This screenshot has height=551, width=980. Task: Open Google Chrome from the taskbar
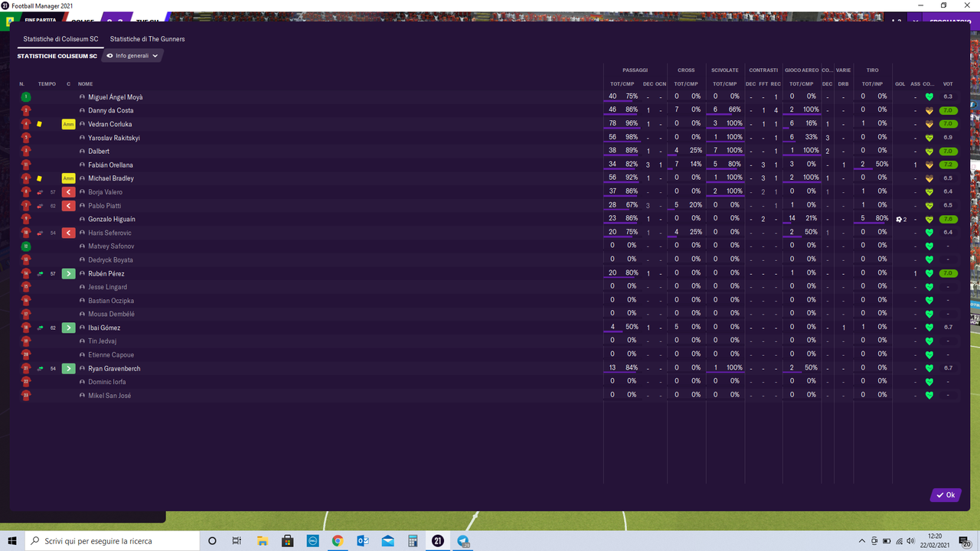(337, 540)
